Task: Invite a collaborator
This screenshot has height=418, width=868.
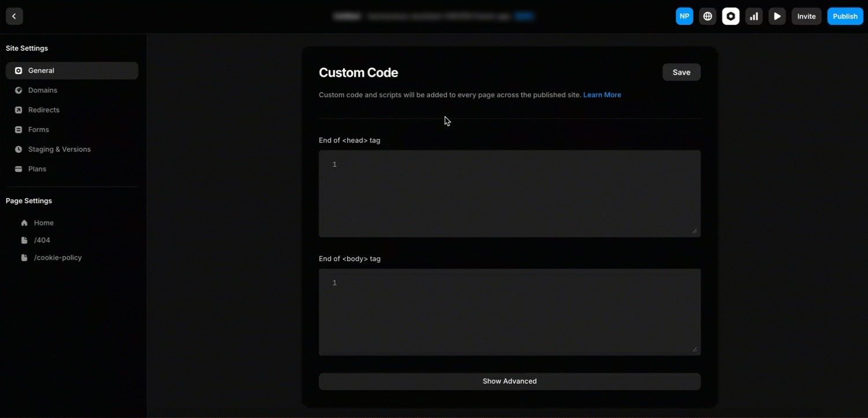Action: point(806,16)
